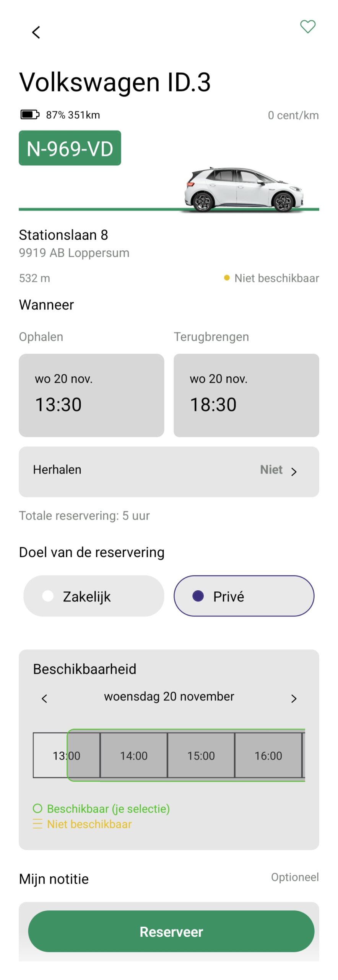Open the Terugbrengen return time picker
Screen dimensions: 338x980
246,395
